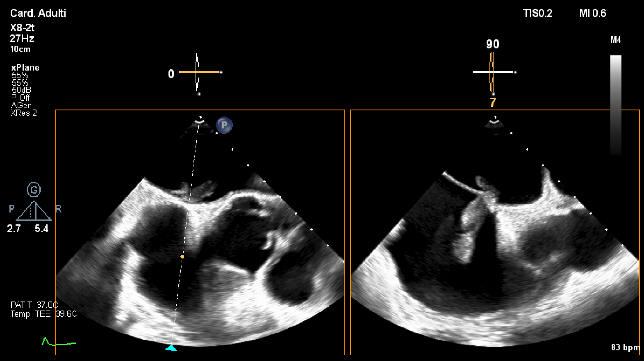Click the transducer apex in left image

pyautogui.click(x=200, y=121)
